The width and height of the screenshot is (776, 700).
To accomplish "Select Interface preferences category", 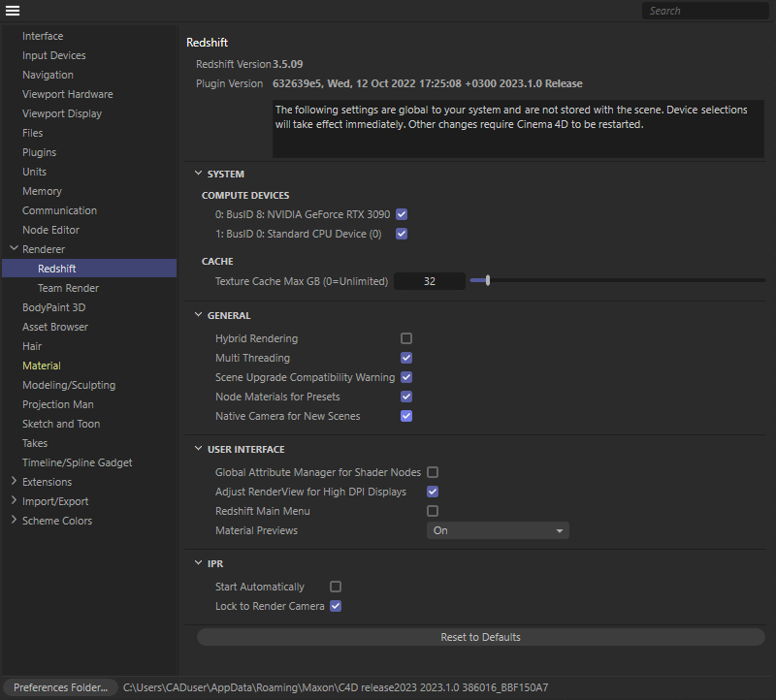I will pos(43,36).
